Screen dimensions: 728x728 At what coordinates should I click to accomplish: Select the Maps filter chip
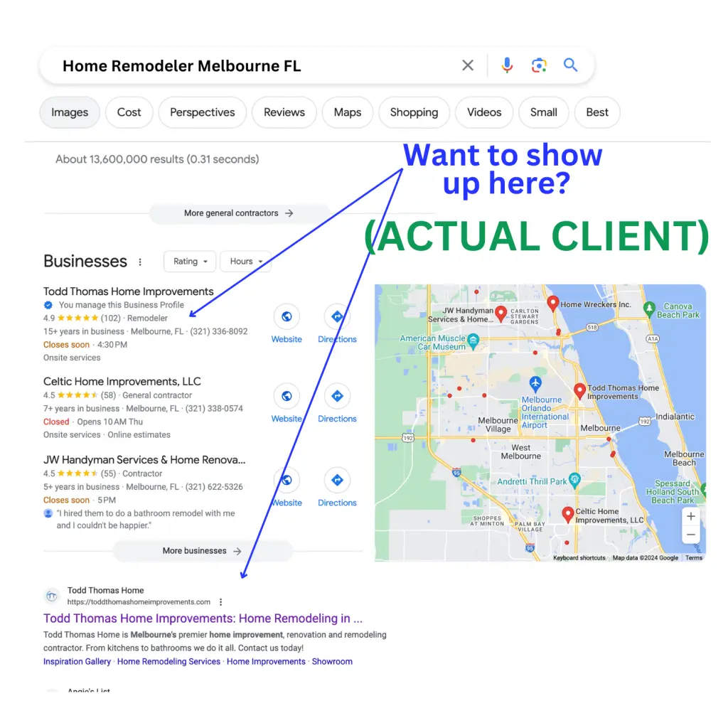pos(347,112)
